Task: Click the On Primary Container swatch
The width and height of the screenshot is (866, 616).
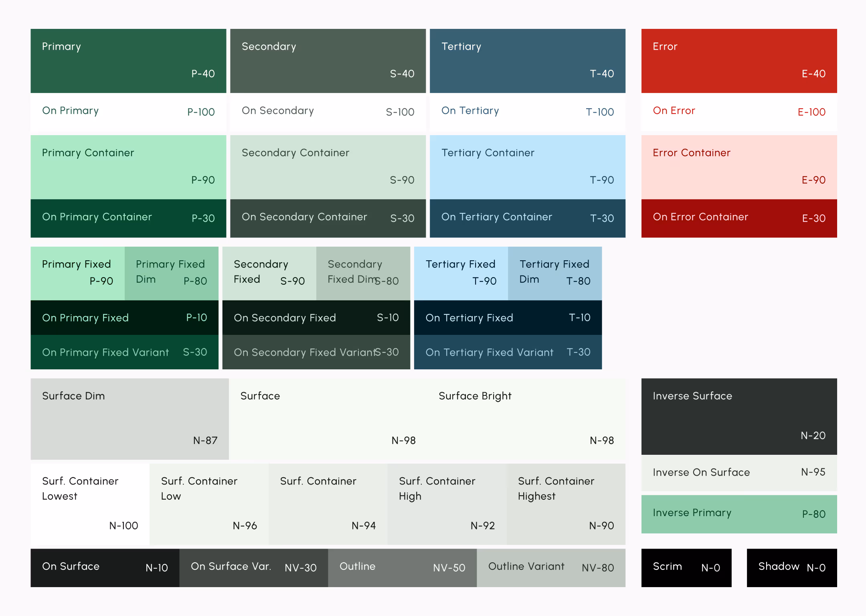Action: click(x=128, y=218)
